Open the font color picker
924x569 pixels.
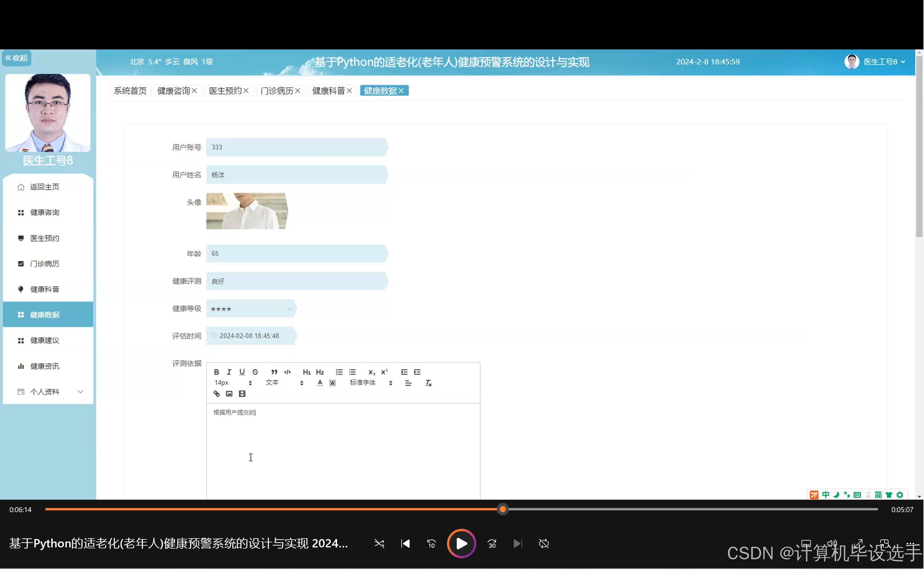tap(320, 383)
